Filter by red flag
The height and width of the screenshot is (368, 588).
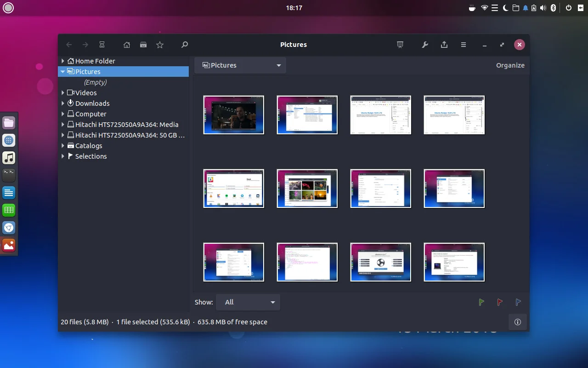coord(500,302)
